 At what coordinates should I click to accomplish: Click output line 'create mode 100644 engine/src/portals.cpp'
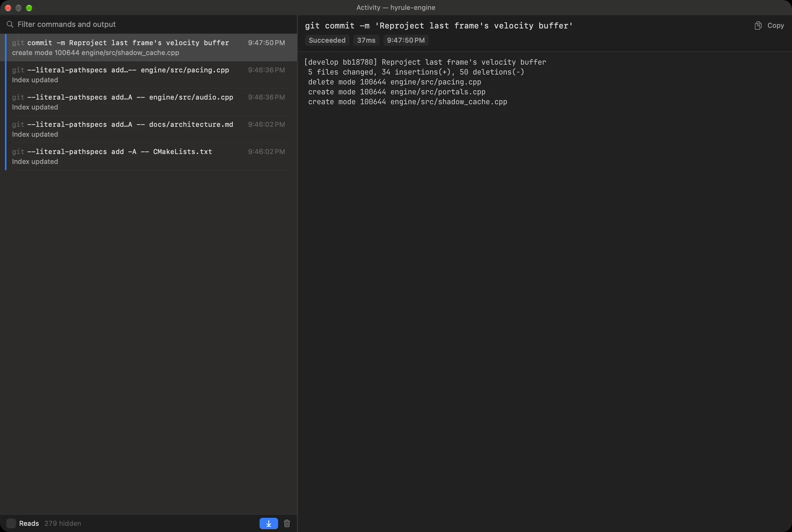tap(397, 92)
